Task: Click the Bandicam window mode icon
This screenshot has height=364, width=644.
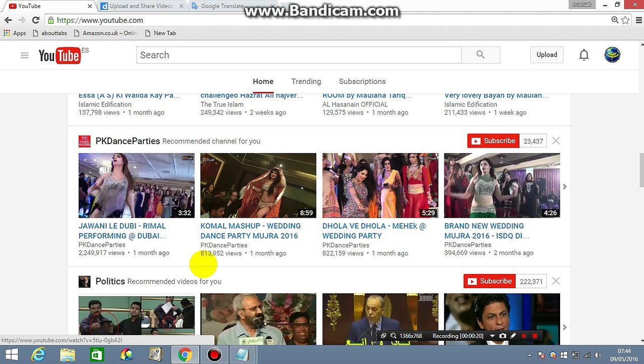Action: click(383, 336)
